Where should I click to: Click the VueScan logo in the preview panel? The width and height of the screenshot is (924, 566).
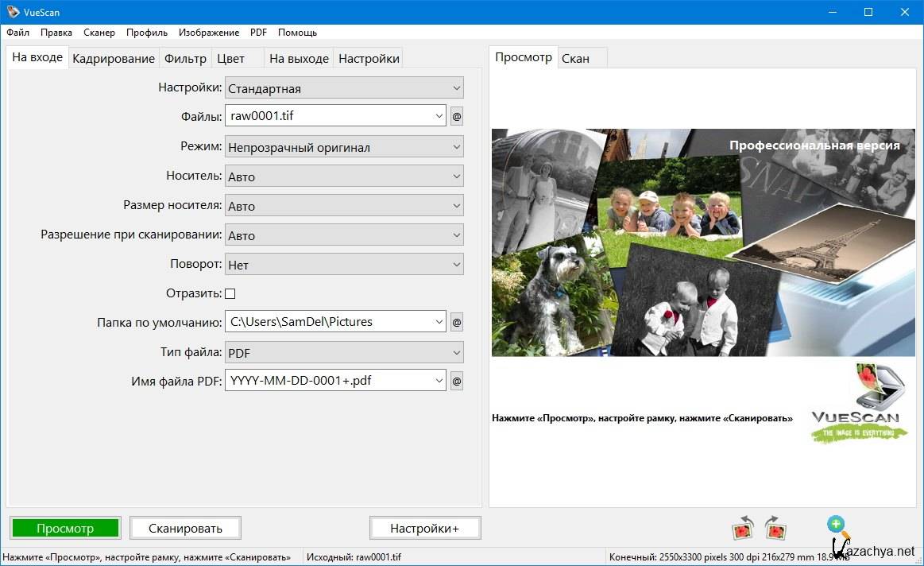860,404
